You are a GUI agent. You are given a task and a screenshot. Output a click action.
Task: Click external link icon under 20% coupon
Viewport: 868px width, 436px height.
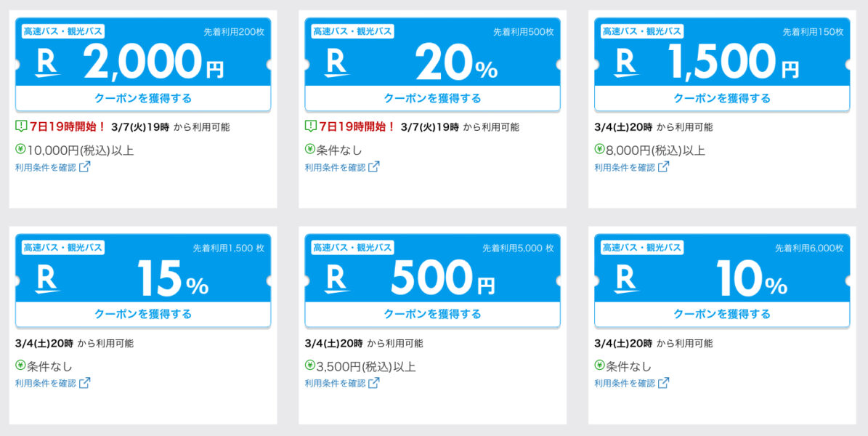[374, 166]
